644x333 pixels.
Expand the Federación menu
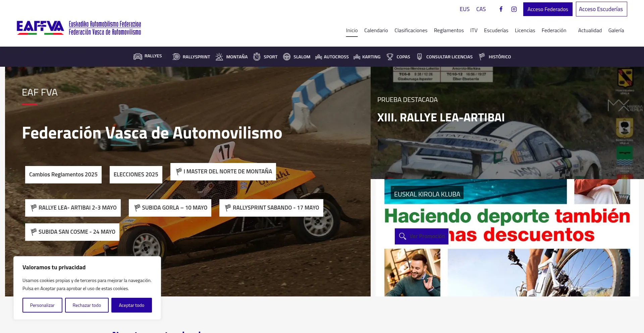point(554,31)
